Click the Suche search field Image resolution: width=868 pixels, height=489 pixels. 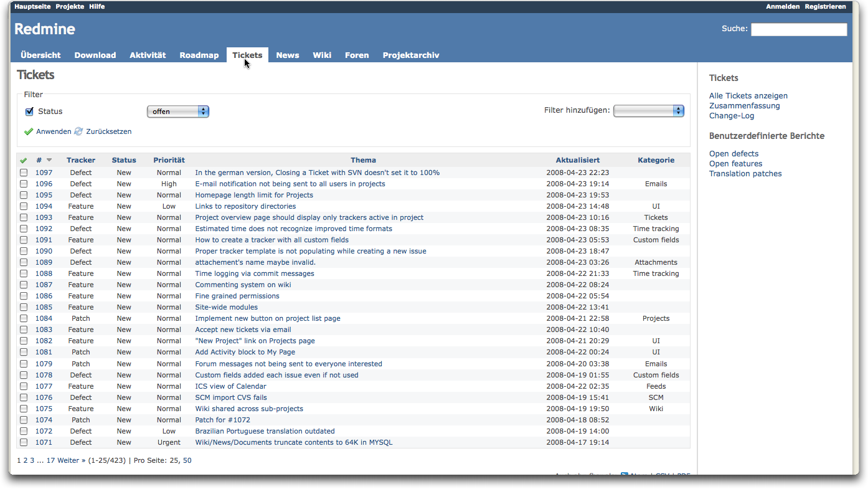799,29
